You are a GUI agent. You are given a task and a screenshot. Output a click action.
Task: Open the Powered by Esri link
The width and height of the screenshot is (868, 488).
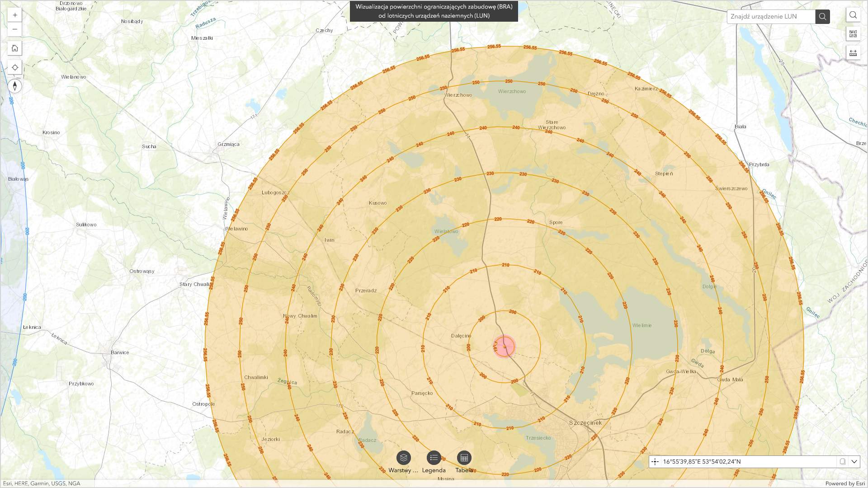click(x=844, y=483)
